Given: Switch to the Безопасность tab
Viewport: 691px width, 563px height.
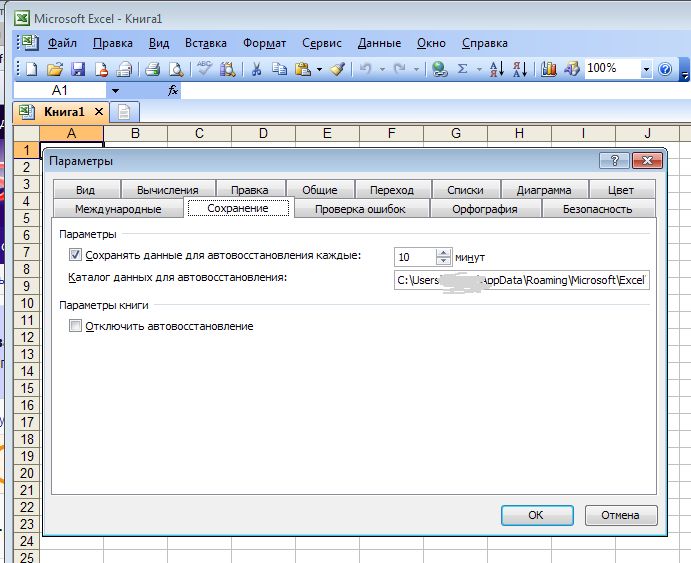Looking at the screenshot, I should [x=598, y=209].
